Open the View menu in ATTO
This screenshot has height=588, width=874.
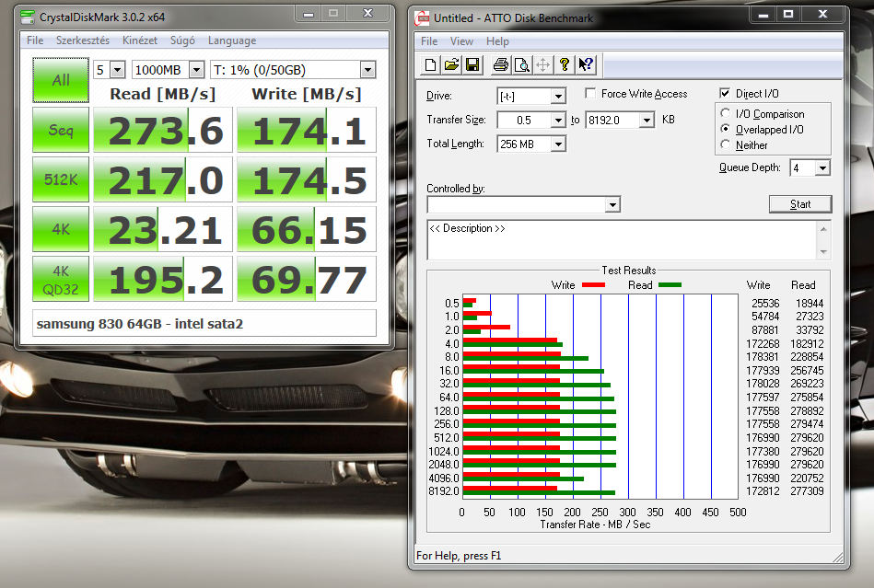(461, 41)
